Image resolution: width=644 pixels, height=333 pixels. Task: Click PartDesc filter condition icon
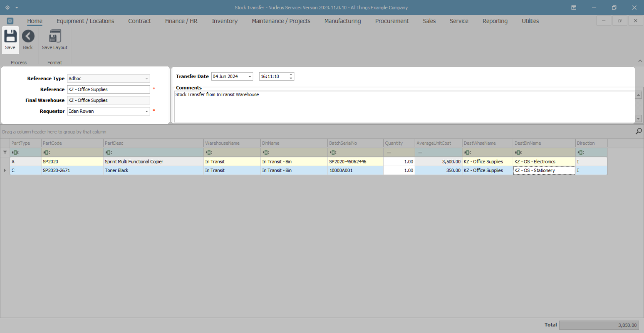pos(109,152)
